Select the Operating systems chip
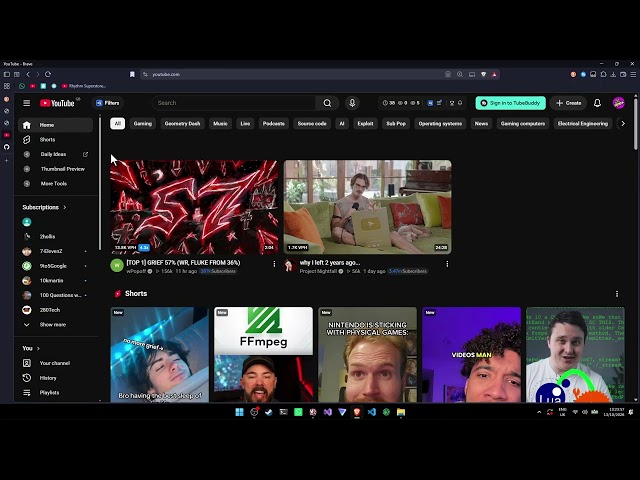 [440, 124]
